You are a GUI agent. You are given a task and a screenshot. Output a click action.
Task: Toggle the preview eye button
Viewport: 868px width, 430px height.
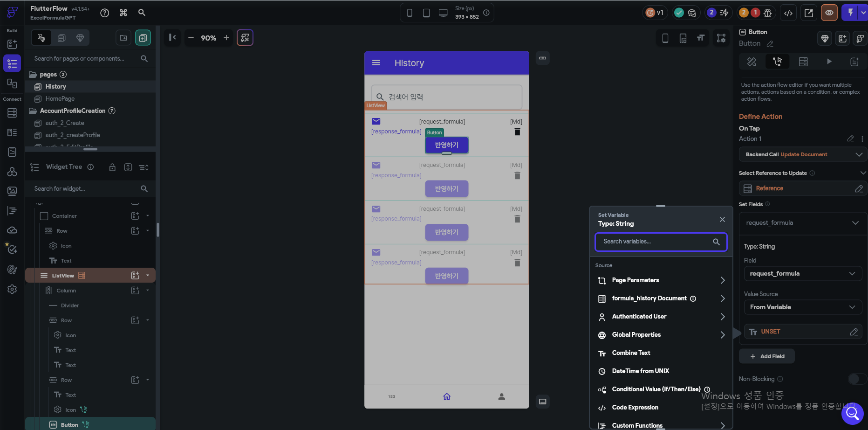click(829, 13)
